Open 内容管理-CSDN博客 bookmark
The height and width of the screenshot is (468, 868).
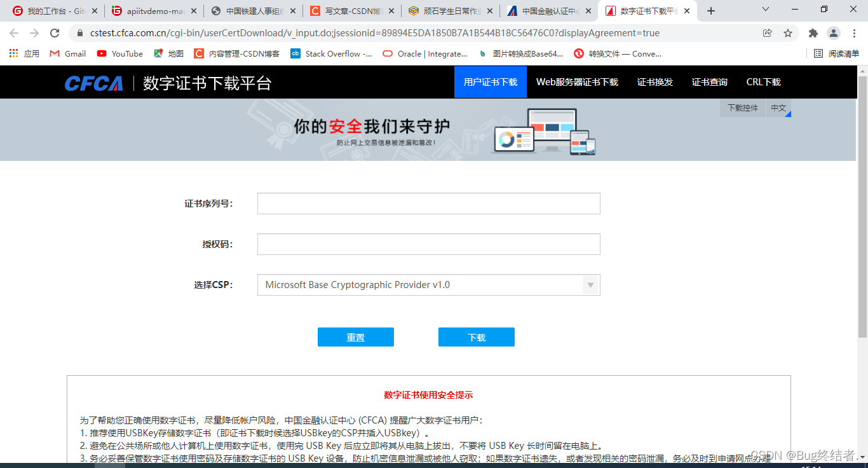(x=237, y=53)
